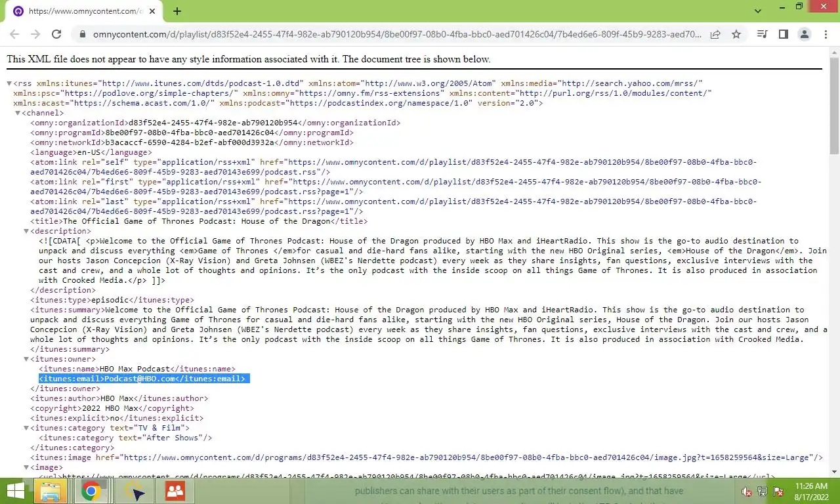The width and height of the screenshot is (840, 504).
Task: Click the omny:networkId line
Action: (x=192, y=142)
